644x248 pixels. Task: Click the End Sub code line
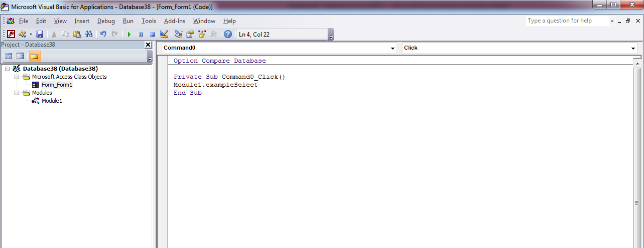(x=188, y=93)
